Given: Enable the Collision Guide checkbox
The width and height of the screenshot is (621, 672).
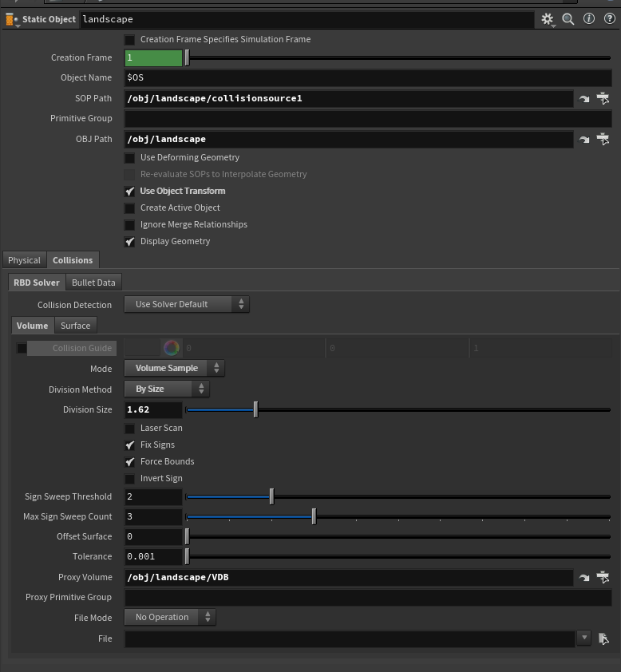Looking at the screenshot, I should (x=22, y=348).
